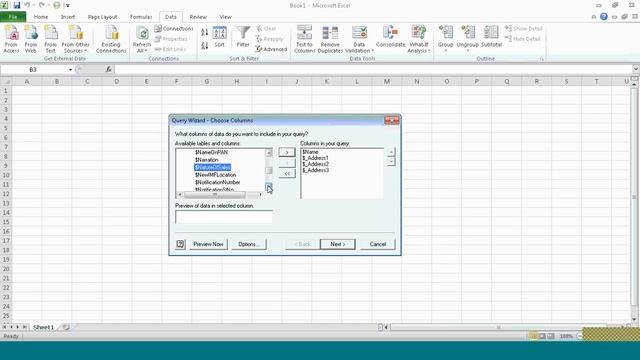Select $NewIMFLocation in available columns
Image resolution: width=640 pixels, height=360 pixels.
tap(215, 175)
